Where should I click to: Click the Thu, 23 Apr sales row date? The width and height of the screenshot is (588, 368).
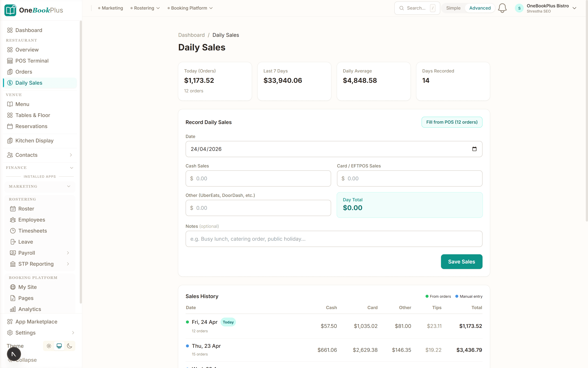(x=206, y=346)
